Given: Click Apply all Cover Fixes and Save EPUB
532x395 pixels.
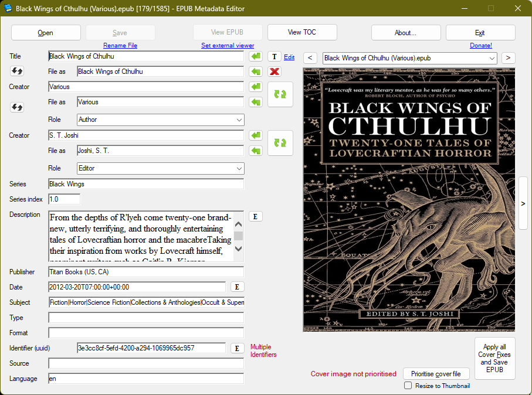Looking at the screenshot, I should tap(494, 358).
